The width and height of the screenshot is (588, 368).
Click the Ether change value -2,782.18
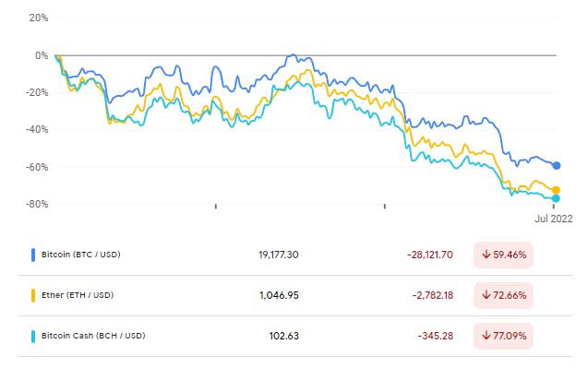click(433, 295)
